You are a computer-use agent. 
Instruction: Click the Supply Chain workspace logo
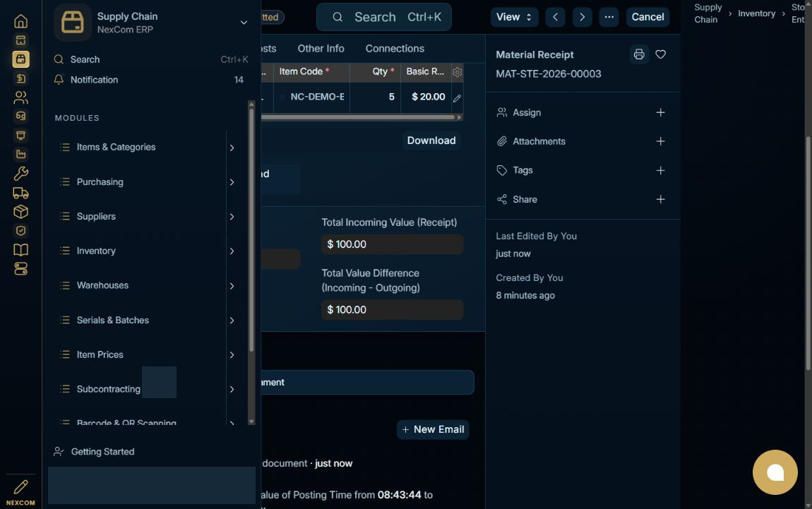pyautogui.click(x=73, y=23)
